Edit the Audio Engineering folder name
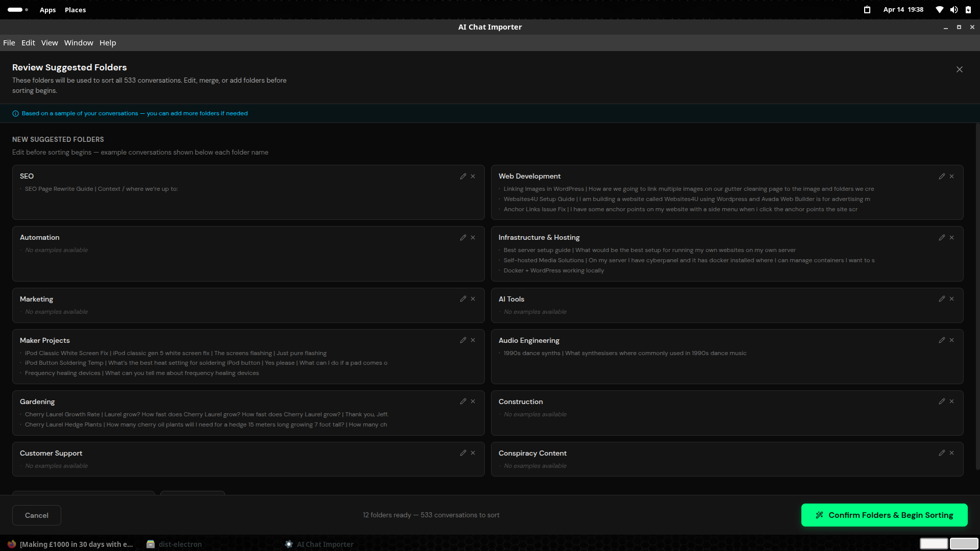Image resolution: width=980 pixels, height=551 pixels. tap(942, 340)
